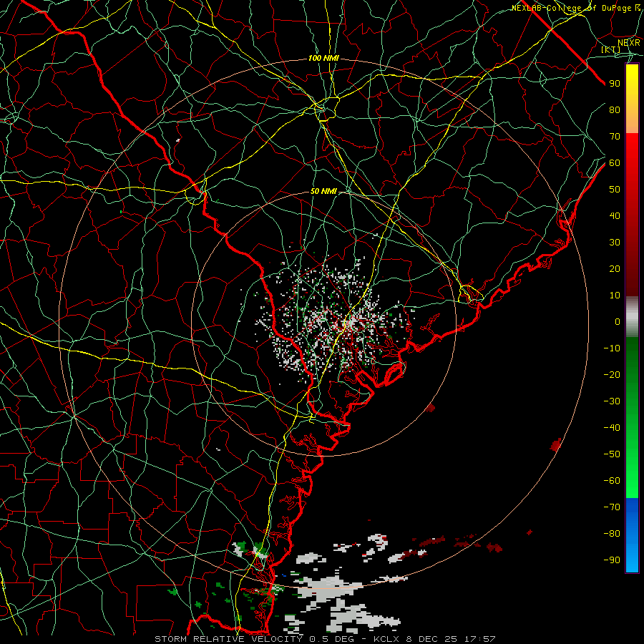The width and height of the screenshot is (644, 644).
Task: Click the -20 value on the velocity scale
Action: coord(612,374)
